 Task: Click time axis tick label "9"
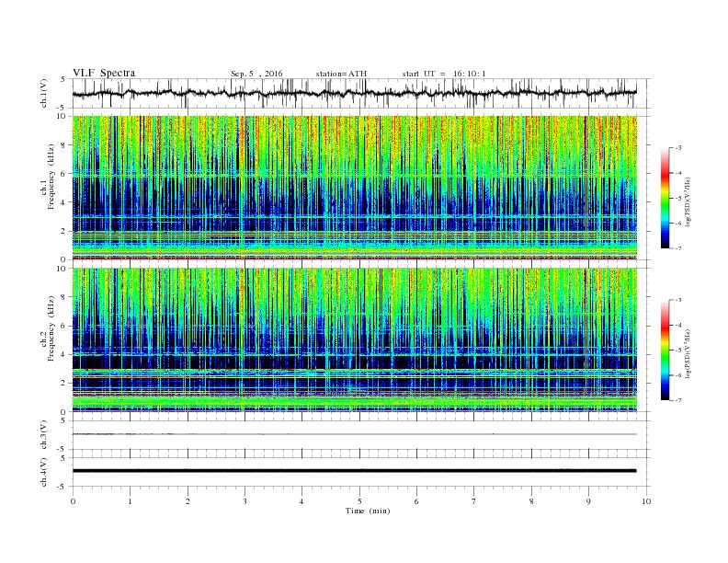coord(588,501)
